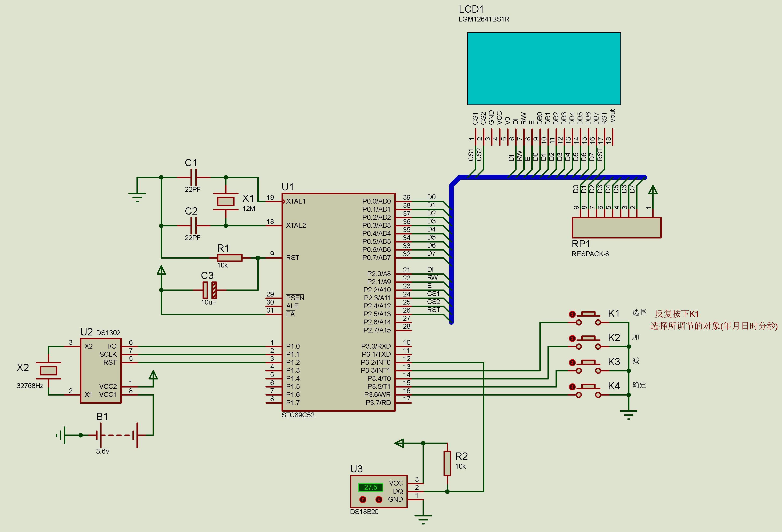Click the cyan LCD1 display screen
Viewport: 782px width, 532px height.
pyautogui.click(x=544, y=68)
